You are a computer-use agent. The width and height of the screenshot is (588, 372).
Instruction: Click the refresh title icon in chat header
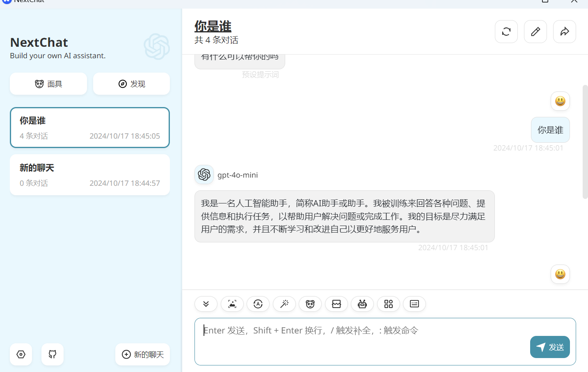[506, 32]
